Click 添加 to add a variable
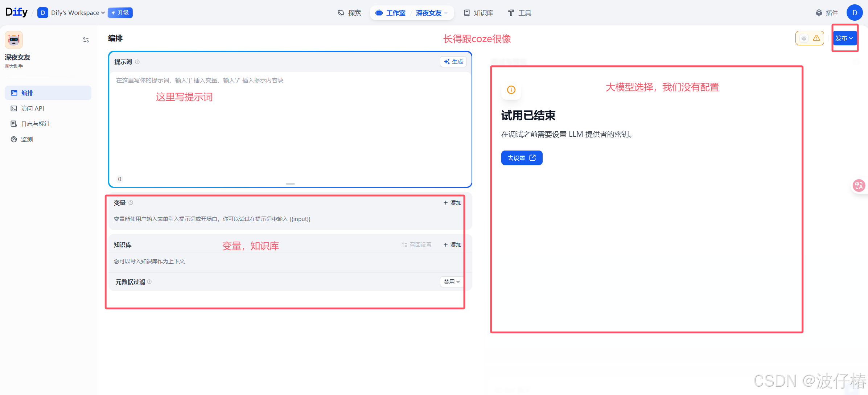The height and width of the screenshot is (395, 868). (452, 202)
